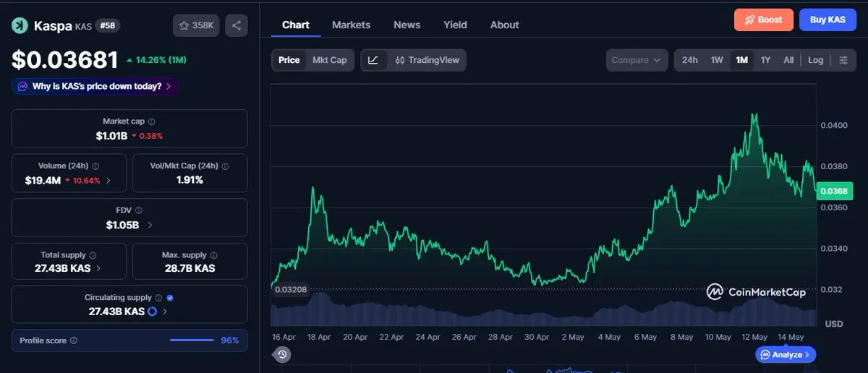
Task: Open 'Why is KAS's price down today?'
Action: (x=96, y=86)
